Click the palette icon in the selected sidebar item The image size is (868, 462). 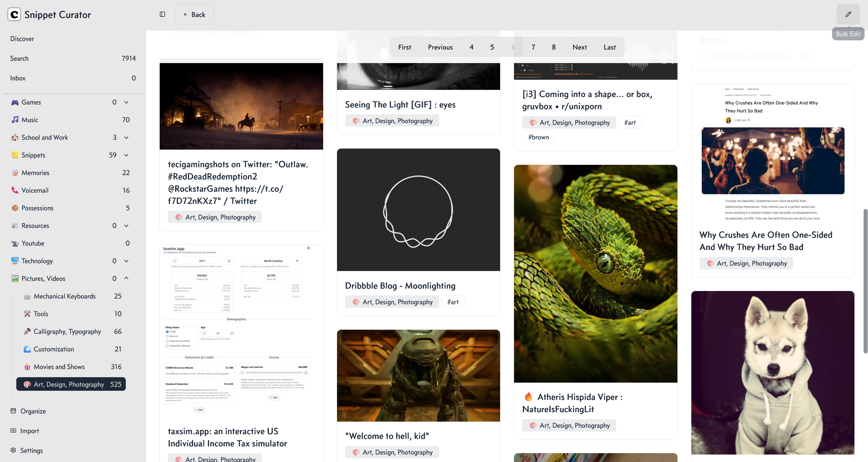(27, 384)
